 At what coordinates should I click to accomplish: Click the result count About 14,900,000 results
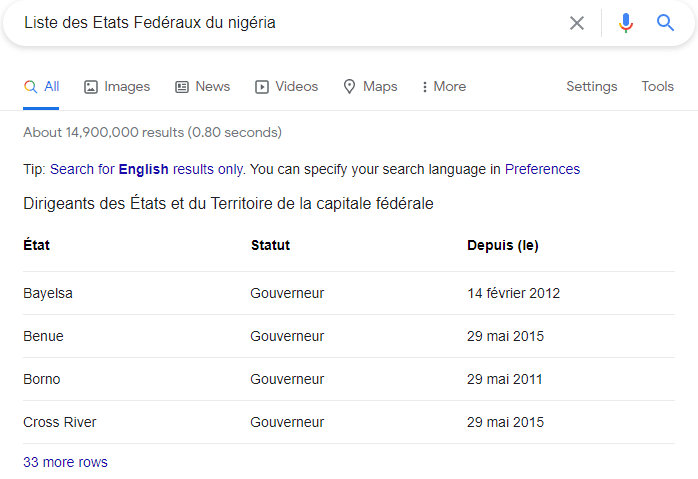(152, 132)
